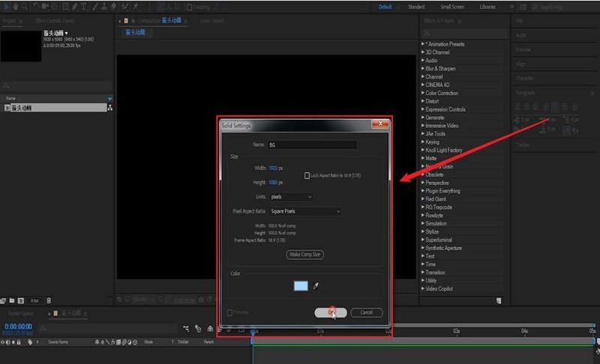
Task: Click the Make Comp Size button
Action: click(305, 255)
